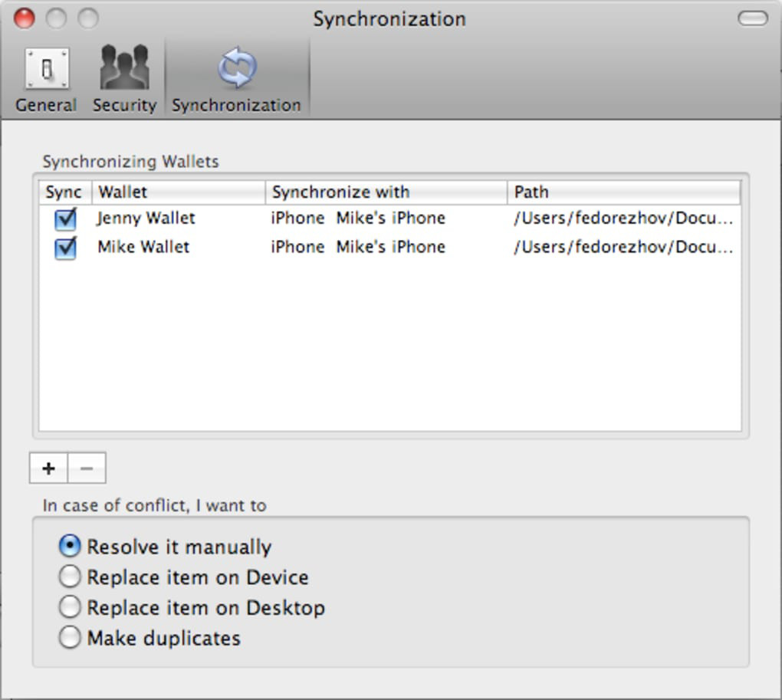Select the Mike Wallet row name

point(143,247)
